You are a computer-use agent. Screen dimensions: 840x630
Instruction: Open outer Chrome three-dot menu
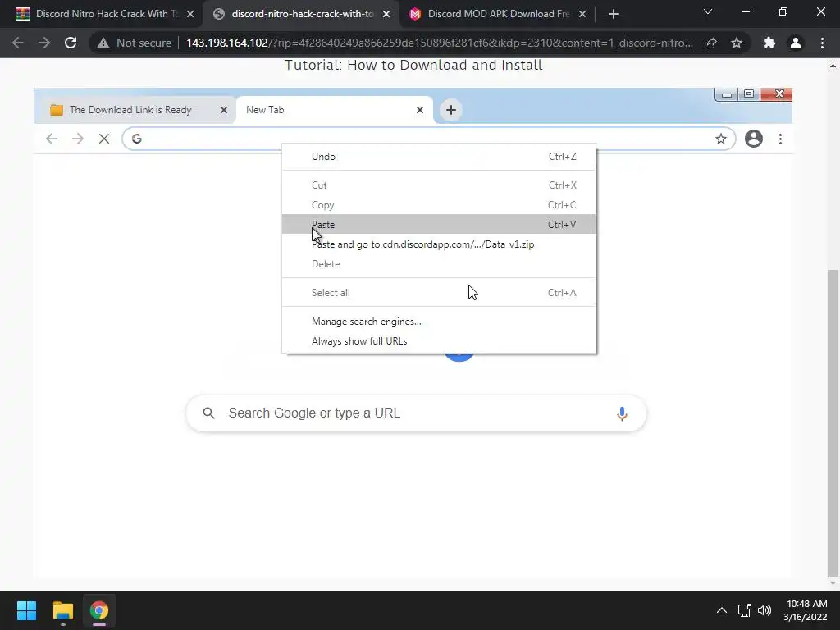click(x=822, y=43)
